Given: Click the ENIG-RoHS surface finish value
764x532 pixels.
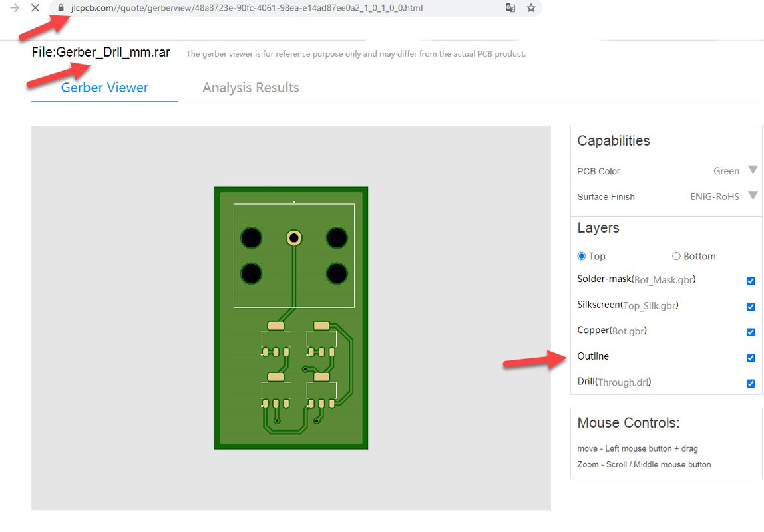Looking at the screenshot, I should pos(714,197).
